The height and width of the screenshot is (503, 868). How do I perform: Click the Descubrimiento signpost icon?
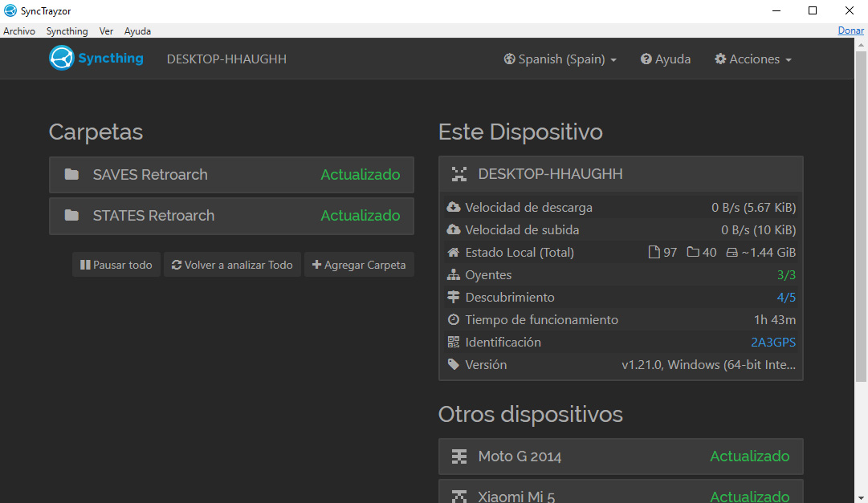click(454, 297)
